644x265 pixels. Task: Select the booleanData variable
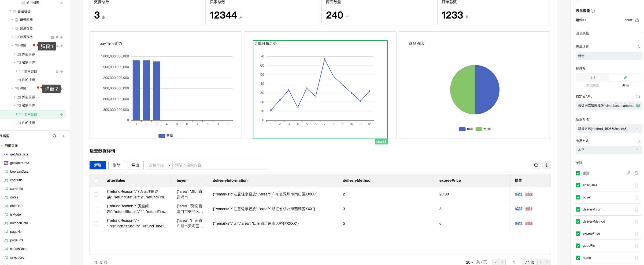[x=19, y=172]
